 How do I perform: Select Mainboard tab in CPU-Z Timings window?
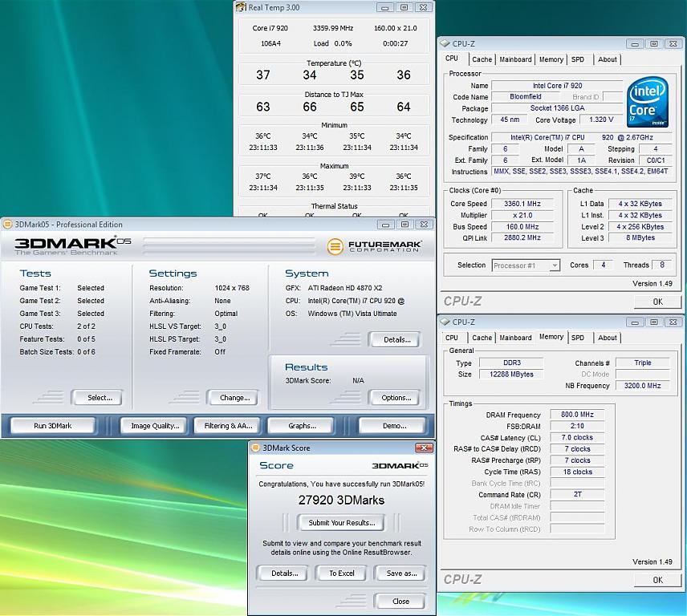click(515, 338)
